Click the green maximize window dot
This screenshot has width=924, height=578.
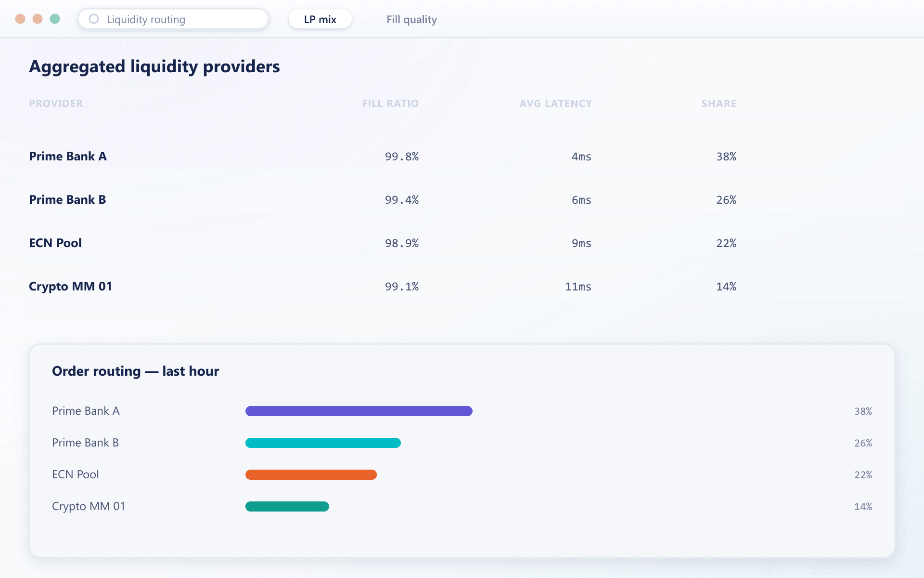point(55,19)
